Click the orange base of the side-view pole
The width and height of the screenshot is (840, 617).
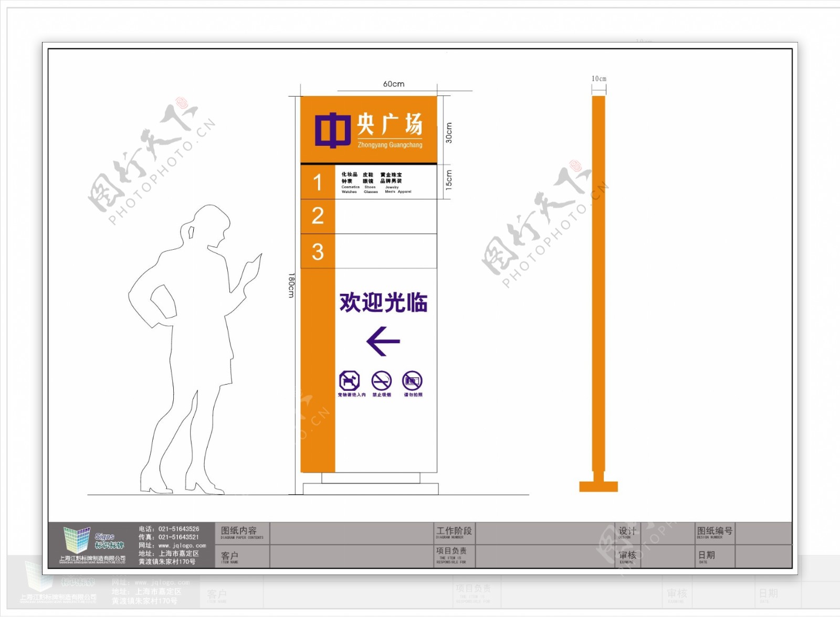tap(598, 486)
